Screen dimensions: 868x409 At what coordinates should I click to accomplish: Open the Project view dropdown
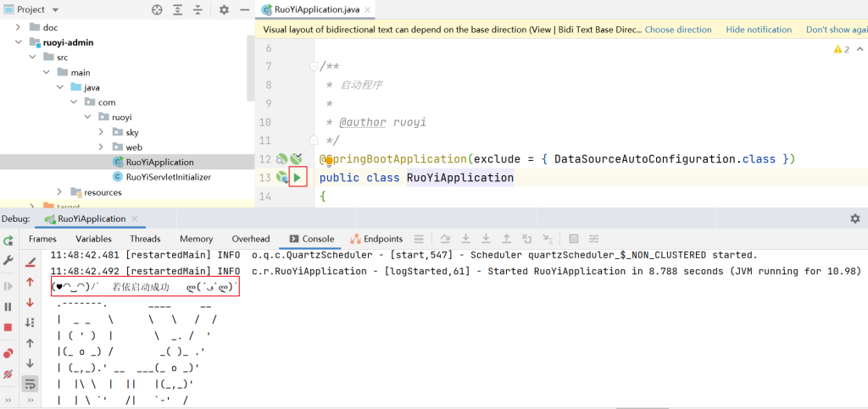tap(55, 9)
